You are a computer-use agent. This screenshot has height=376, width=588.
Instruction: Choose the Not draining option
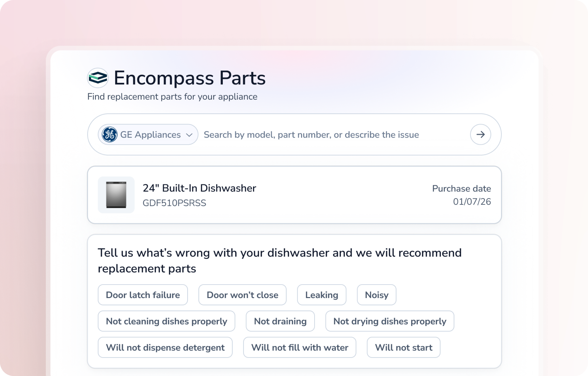pos(280,321)
